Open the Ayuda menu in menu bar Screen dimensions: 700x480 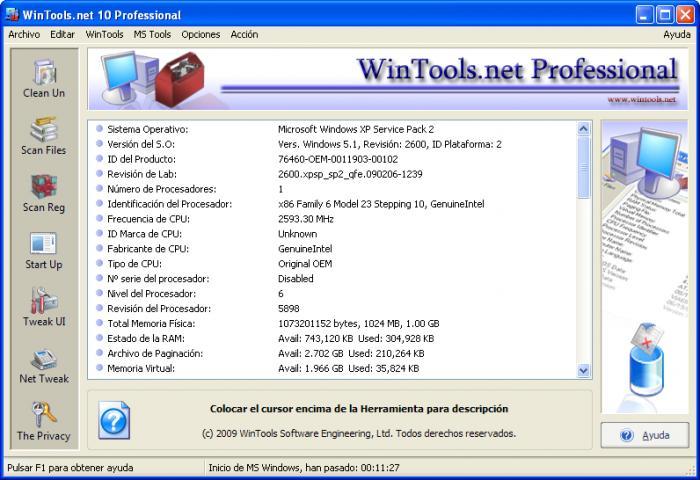pyautogui.click(x=677, y=34)
